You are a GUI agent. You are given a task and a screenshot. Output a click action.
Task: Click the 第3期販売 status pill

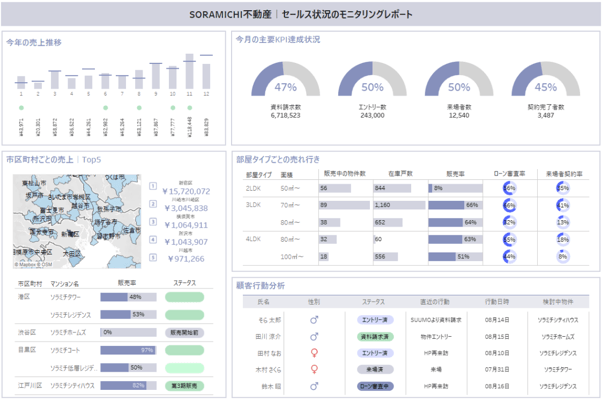(x=184, y=386)
